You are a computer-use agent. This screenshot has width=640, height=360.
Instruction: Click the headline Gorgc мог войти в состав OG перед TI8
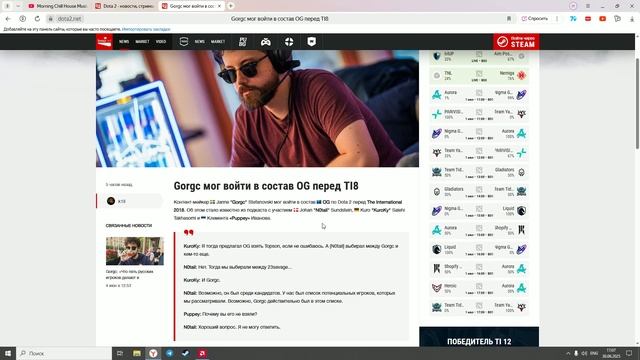point(266,186)
